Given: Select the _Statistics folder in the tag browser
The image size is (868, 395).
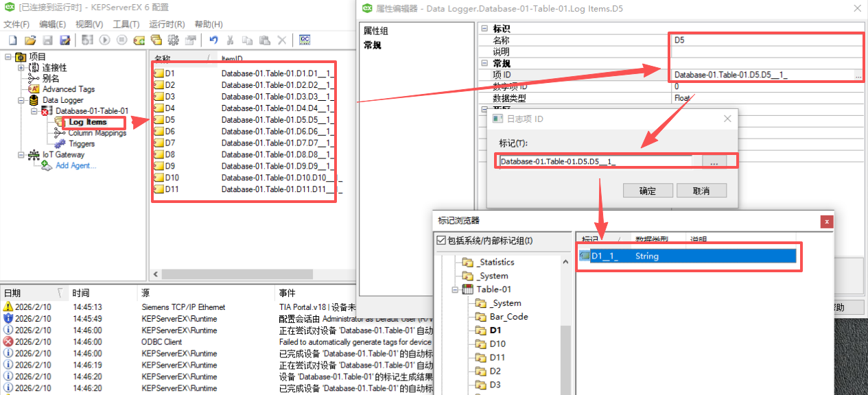Looking at the screenshot, I should 495,262.
